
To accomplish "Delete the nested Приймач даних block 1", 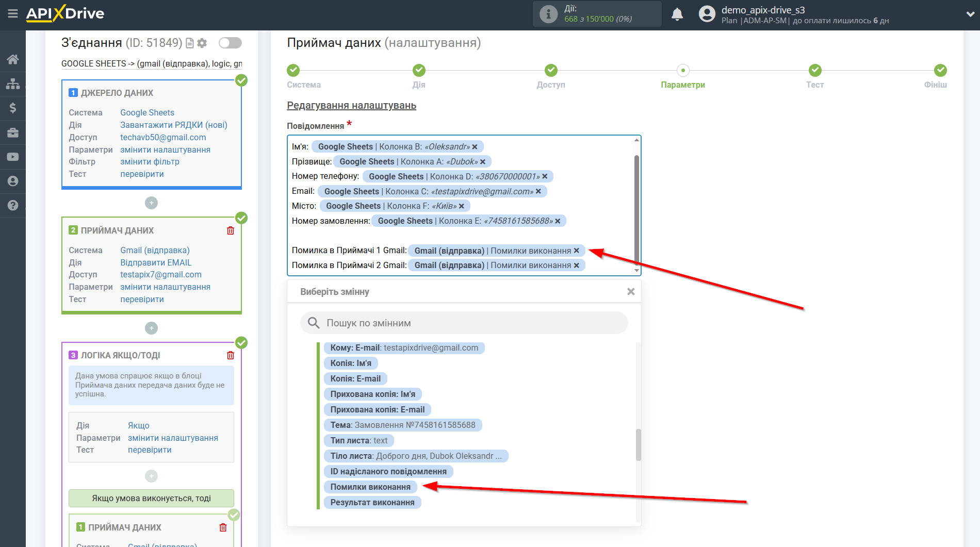I will 223,527.
